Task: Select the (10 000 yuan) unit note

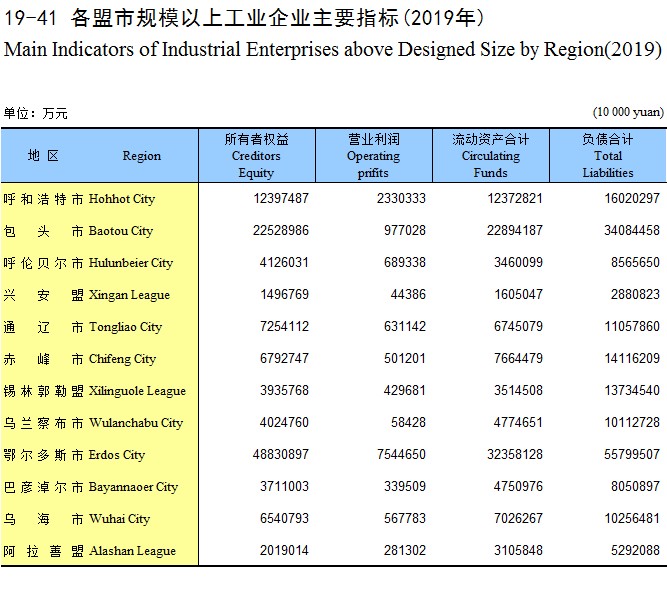Action: coord(628,112)
